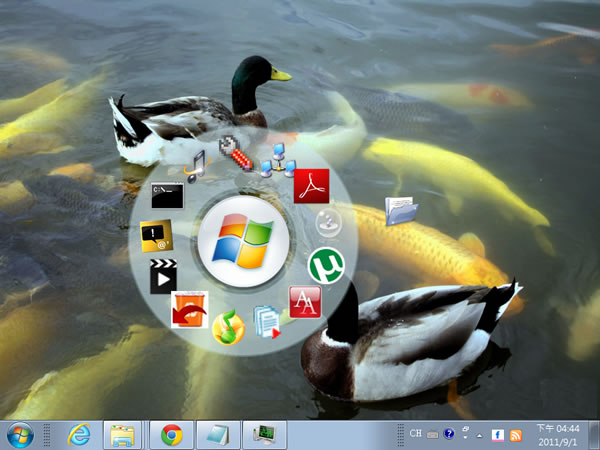Open the green music note on yellow disc icon

tap(228, 327)
